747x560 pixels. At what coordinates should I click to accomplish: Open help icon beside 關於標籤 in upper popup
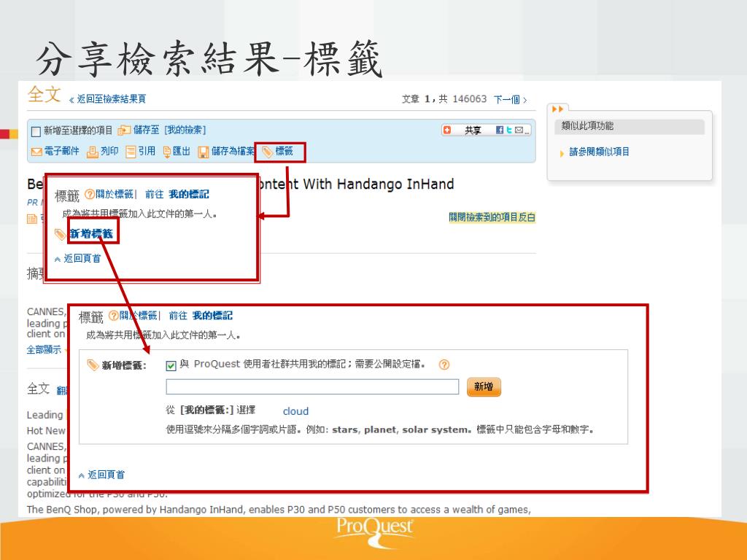(90, 194)
